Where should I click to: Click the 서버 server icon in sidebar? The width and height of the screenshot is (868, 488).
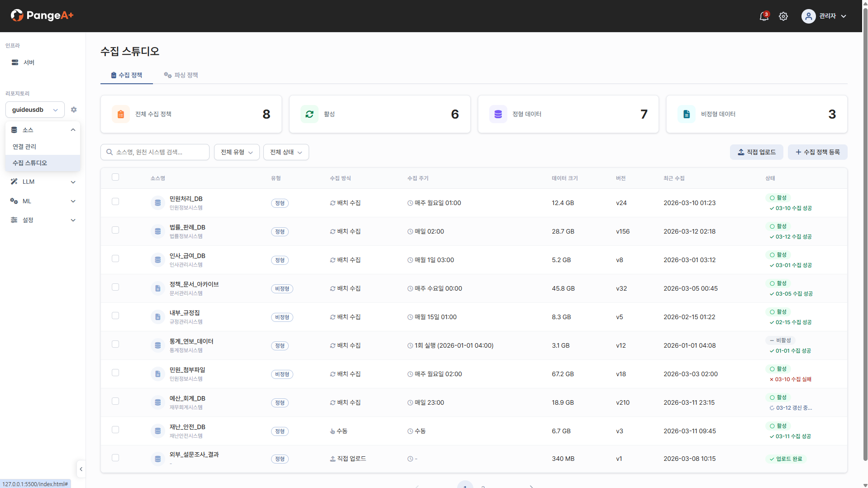pyautogui.click(x=15, y=62)
